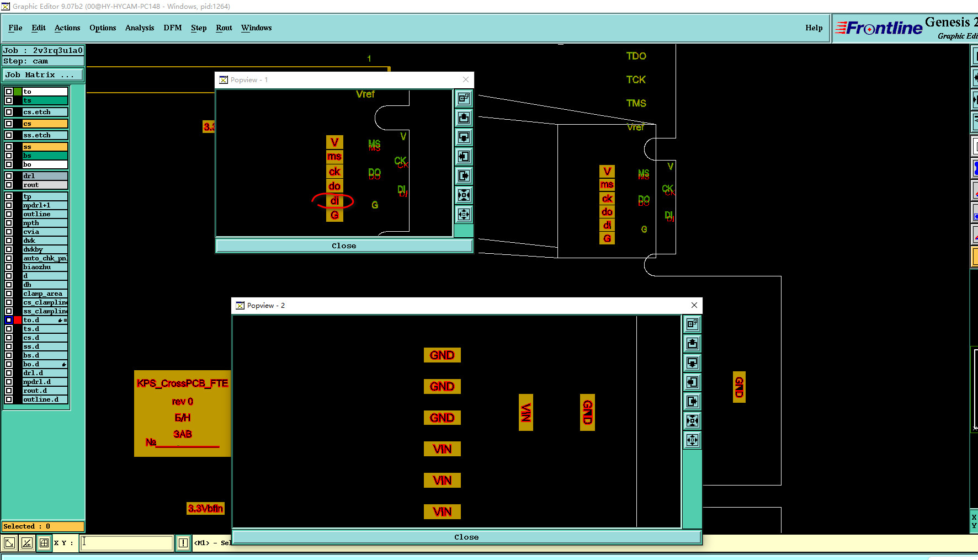This screenshot has width=978, height=560.
Task: Open the Step menu
Action: [199, 28]
